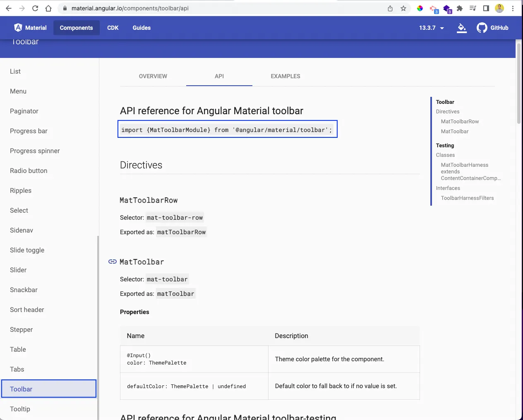The height and width of the screenshot is (420, 523).
Task: Open the Chrome three-dot menu
Action: (x=513, y=8)
